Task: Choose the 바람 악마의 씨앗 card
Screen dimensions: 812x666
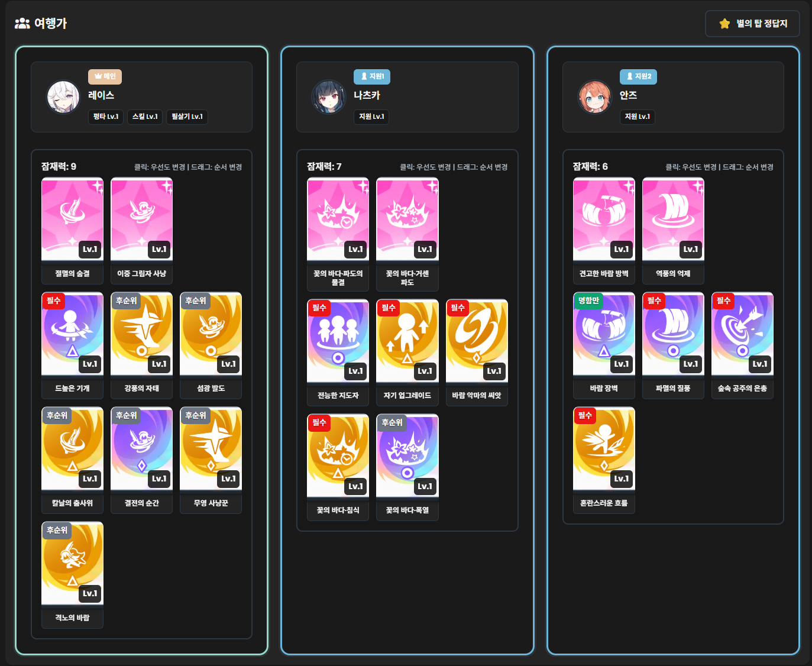Action: 476,341
